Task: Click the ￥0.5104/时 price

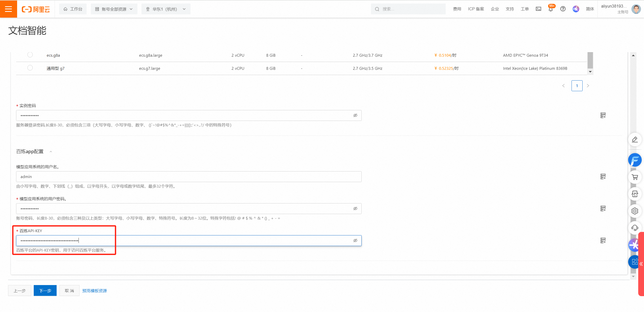Action: tap(445, 55)
